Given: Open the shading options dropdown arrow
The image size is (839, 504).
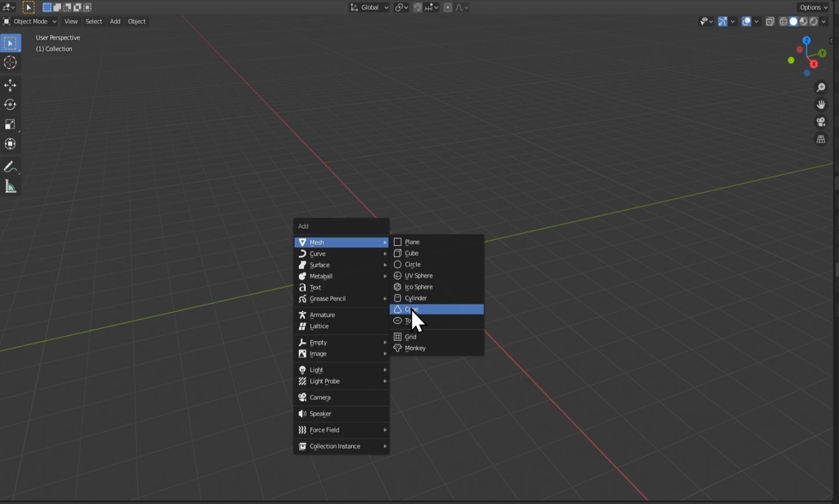Looking at the screenshot, I should 824,21.
